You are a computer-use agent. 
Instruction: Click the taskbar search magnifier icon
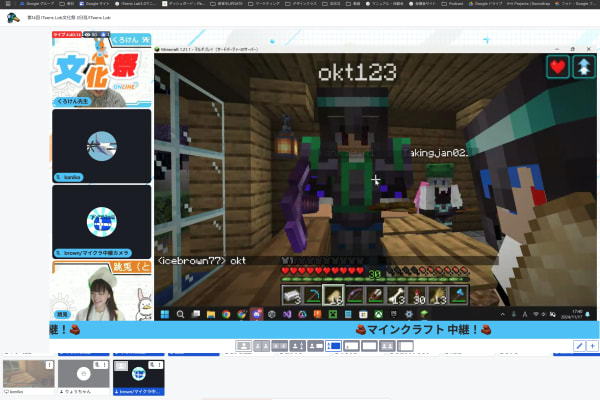click(x=180, y=314)
